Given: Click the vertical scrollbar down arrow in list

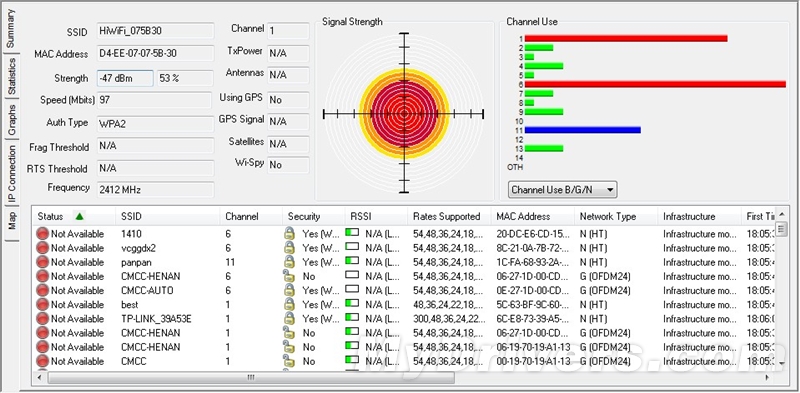Looking at the screenshot, I should [x=781, y=363].
